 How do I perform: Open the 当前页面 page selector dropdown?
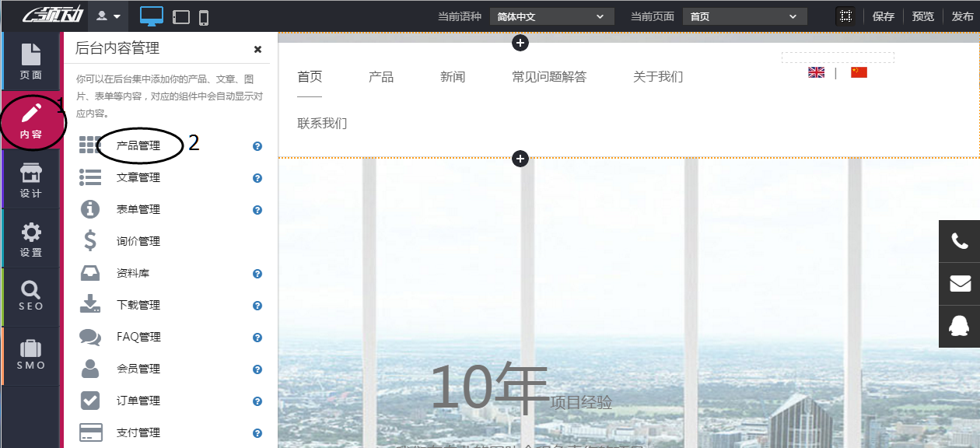coord(744,16)
